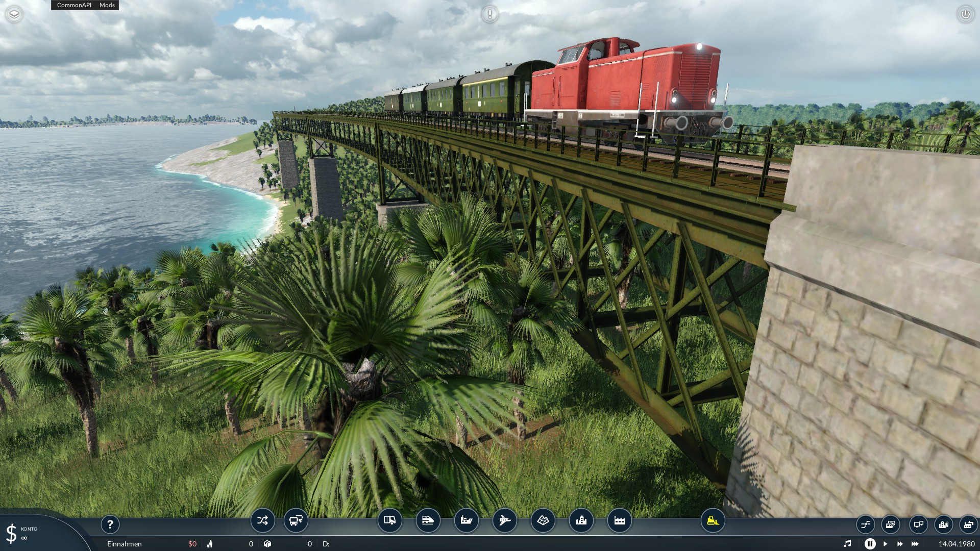Click the $0 income value

tap(192, 544)
